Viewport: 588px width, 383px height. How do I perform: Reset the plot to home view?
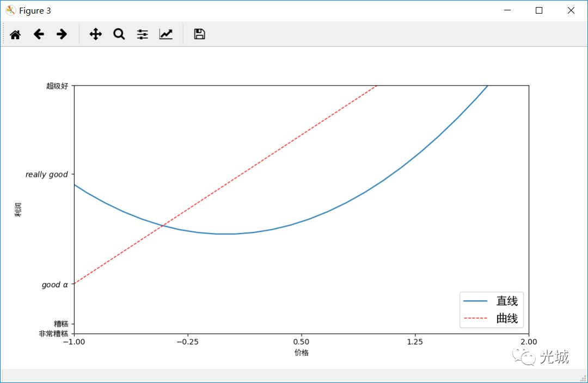[x=15, y=34]
